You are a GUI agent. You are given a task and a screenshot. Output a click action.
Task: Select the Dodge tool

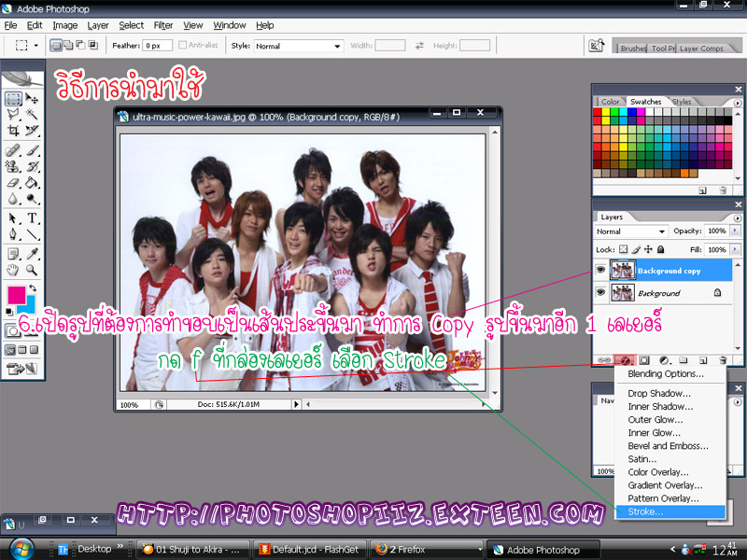click(x=32, y=199)
